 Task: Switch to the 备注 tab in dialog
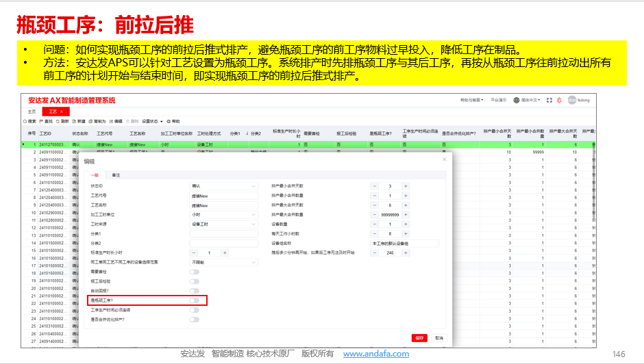116,175
